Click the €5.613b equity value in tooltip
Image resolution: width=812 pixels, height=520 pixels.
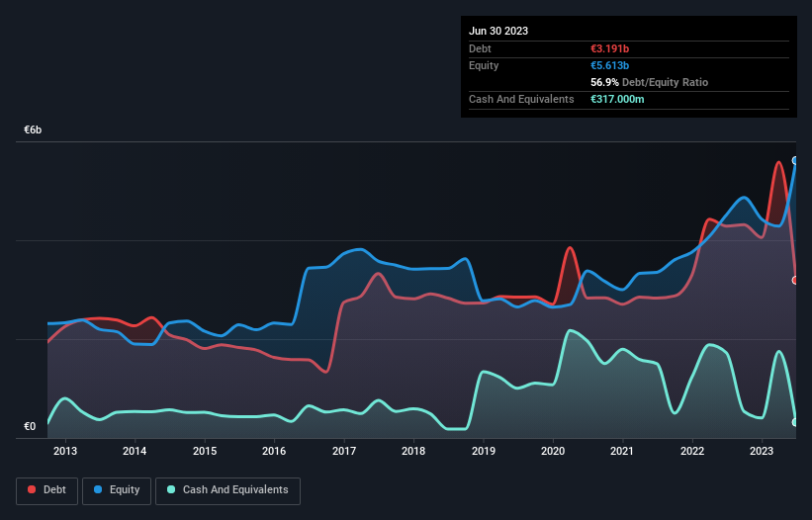point(609,65)
